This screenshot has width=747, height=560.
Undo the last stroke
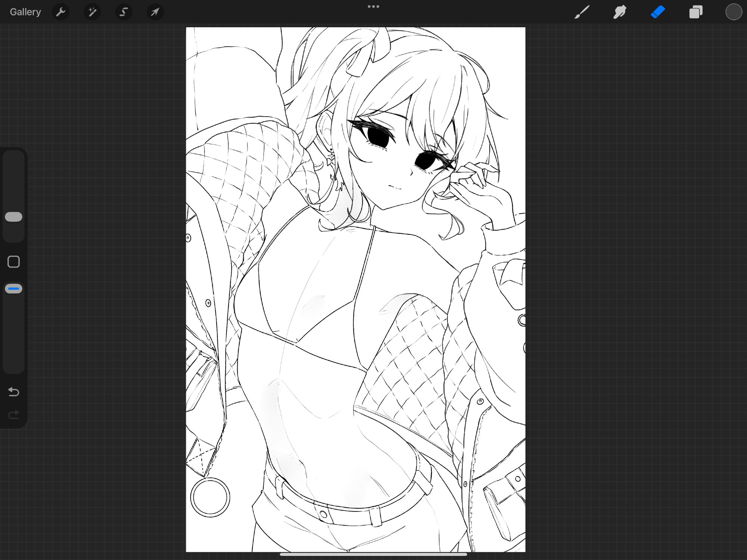(14, 392)
